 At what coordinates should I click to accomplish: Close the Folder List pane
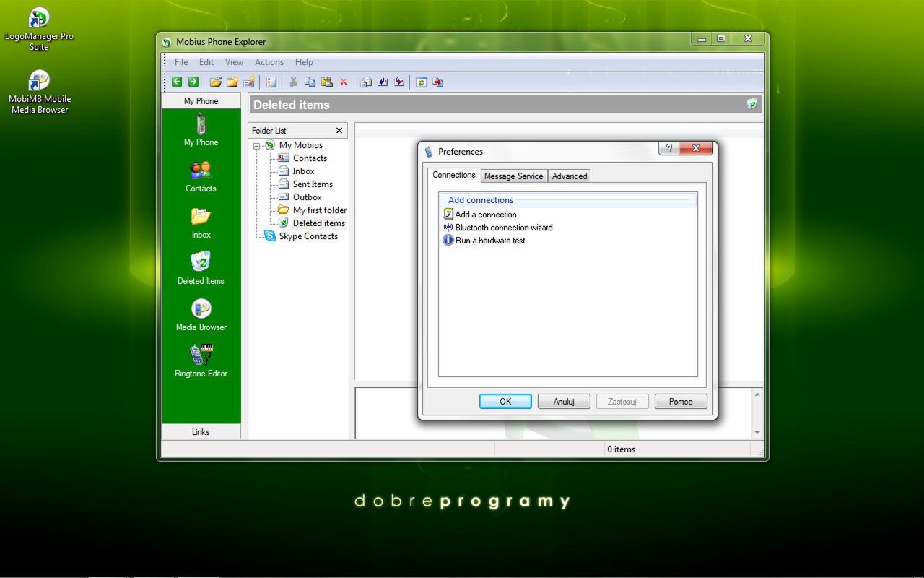click(x=339, y=131)
